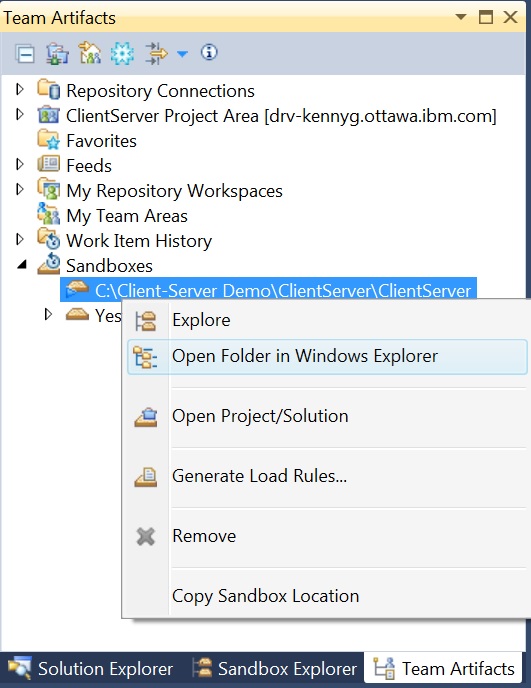Screen dimensions: 531x688
Task: Expand the Repository Connections node
Action: click(x=20, y=90)
